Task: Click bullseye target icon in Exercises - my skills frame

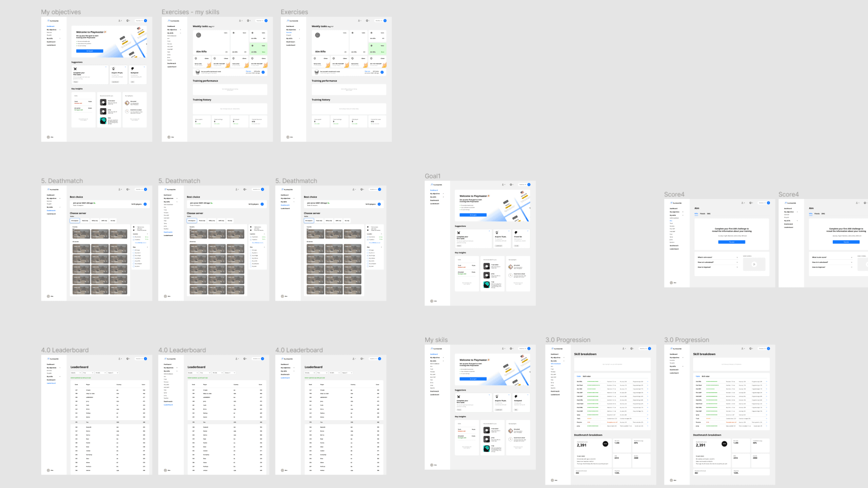Action: (x=199, y=35)
